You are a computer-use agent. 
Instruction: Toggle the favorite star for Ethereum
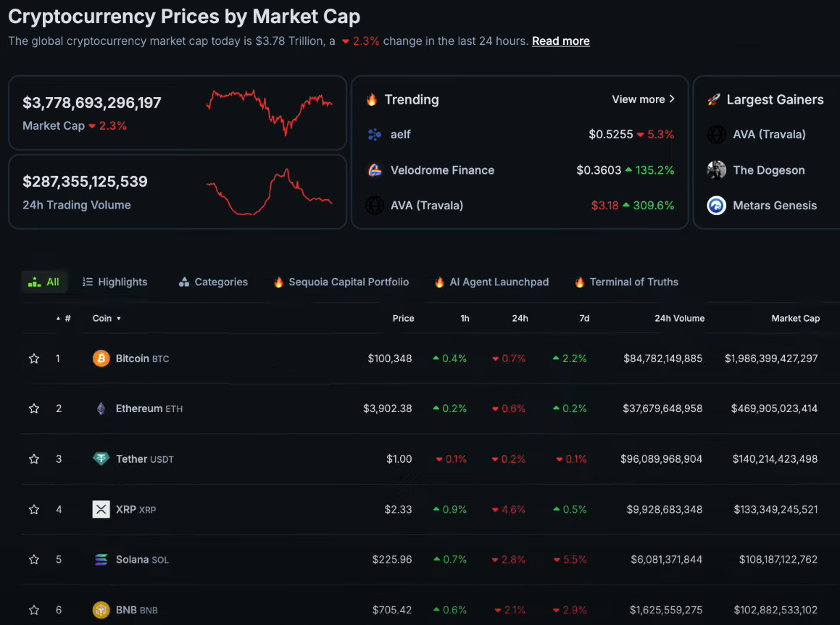tap(34, 408)
